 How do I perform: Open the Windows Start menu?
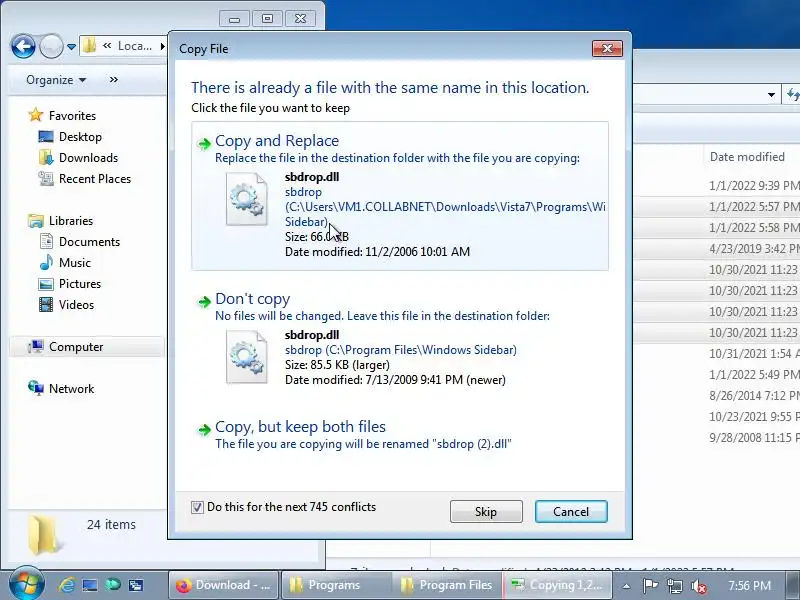(x=26, y=584)
